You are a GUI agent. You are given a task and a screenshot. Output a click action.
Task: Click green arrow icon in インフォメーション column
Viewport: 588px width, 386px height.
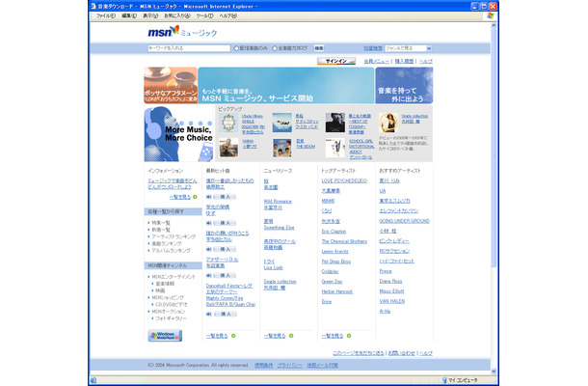click(x=195, y=197)
